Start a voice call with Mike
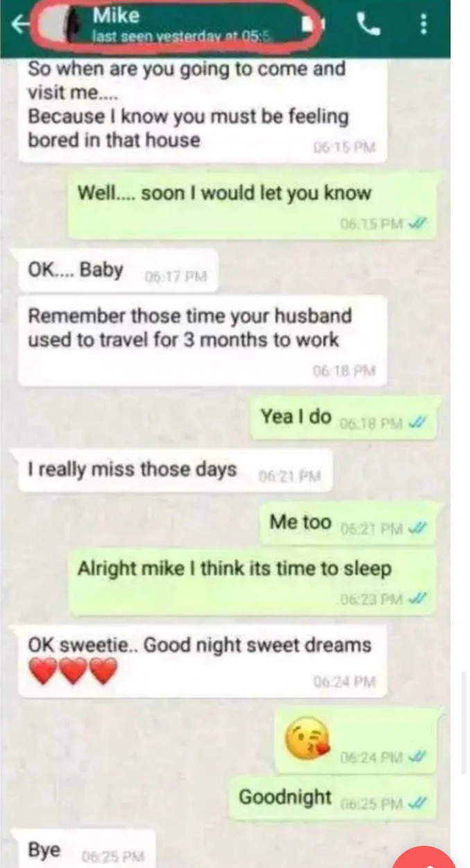The width and height of the screenshot is (470, 868). [369, 26]
